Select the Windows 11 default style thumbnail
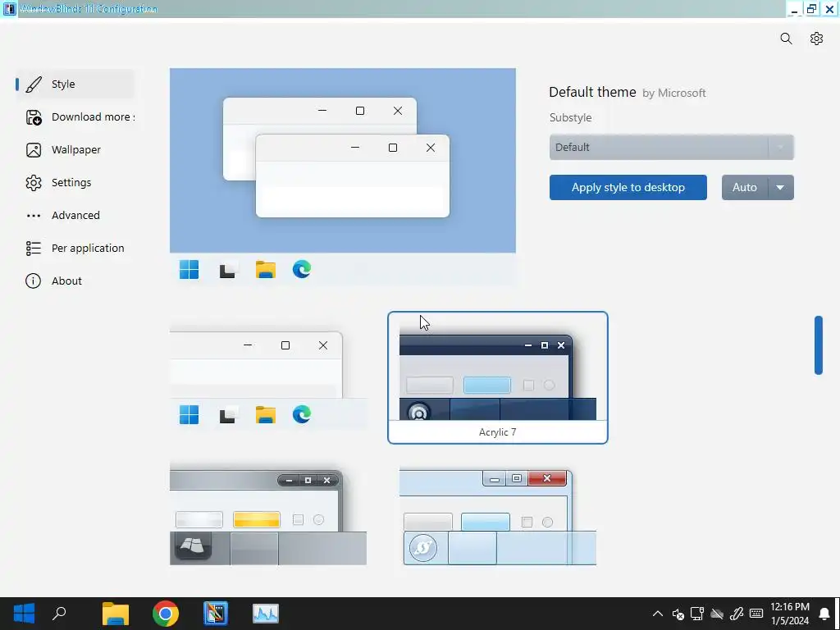Viewport: 840px width, 630px height. [x=268, y=377]
